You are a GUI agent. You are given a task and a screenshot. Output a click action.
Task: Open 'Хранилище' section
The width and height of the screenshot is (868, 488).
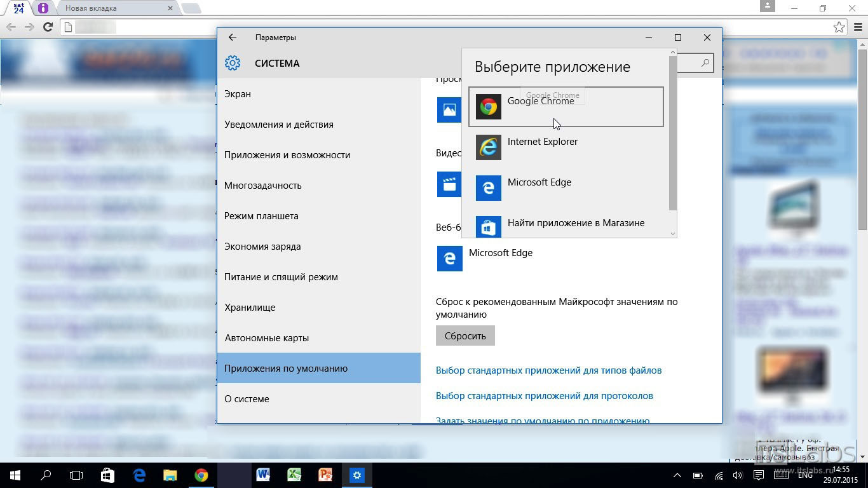pyautogui.click(x=318, y=308)
